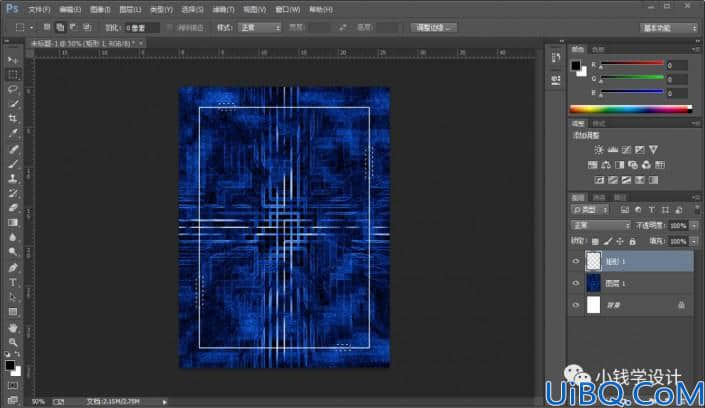Image resolution: width=705 pixels, height=408 pixels.
Task: Toggle lock all padlock in Layers
Action: coord(633,242)
